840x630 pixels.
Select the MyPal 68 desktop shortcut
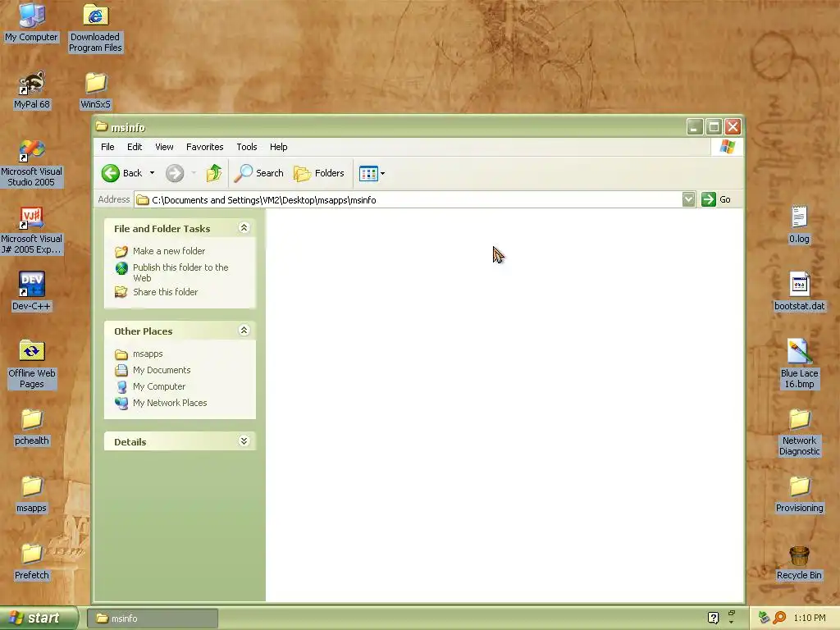click(32, 90)
